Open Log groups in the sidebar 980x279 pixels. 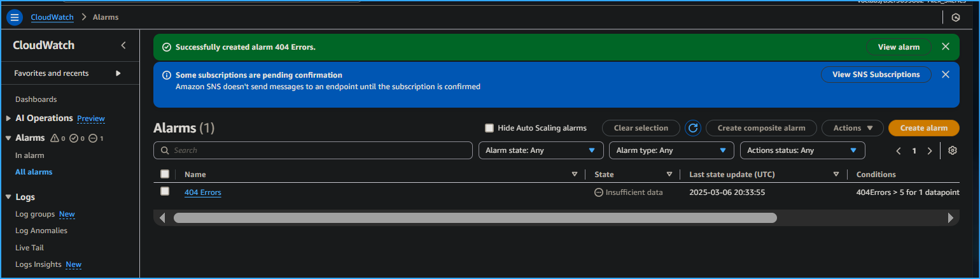(x=35, y=214)
